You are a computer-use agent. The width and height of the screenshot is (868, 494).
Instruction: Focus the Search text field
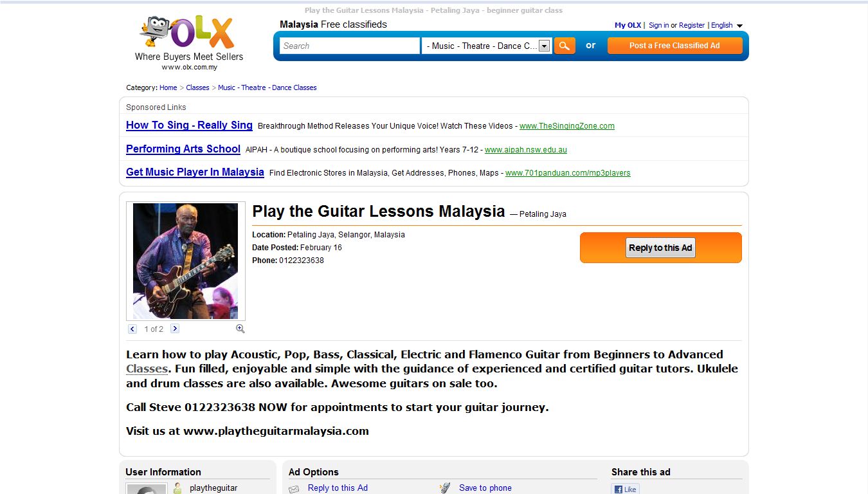tap(350, 46)
